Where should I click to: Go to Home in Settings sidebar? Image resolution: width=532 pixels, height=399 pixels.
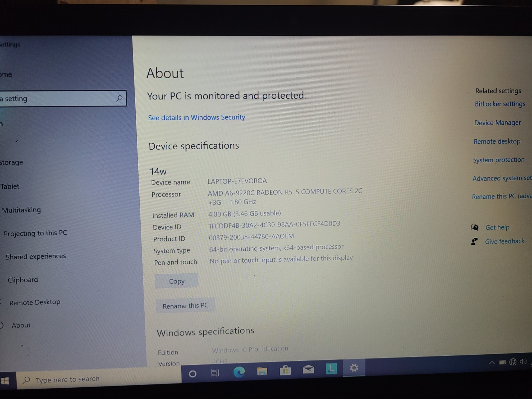pos(6,74)
